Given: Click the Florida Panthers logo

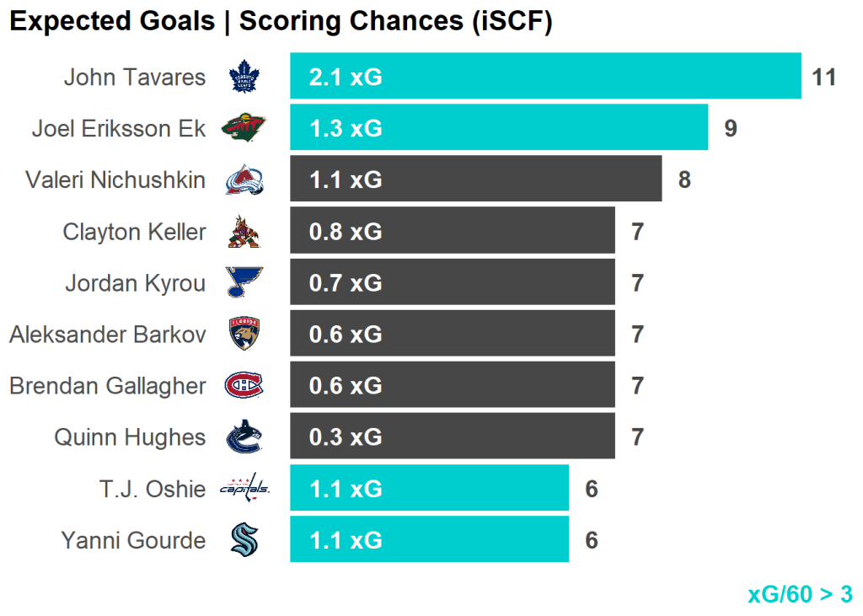Looking at the screenshot, I should click(244, 335).
